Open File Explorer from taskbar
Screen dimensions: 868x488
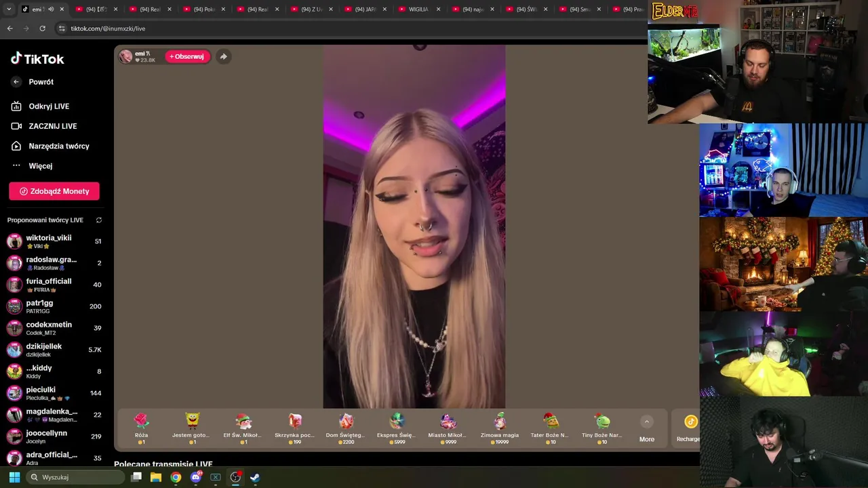click(x=156, y=477)
